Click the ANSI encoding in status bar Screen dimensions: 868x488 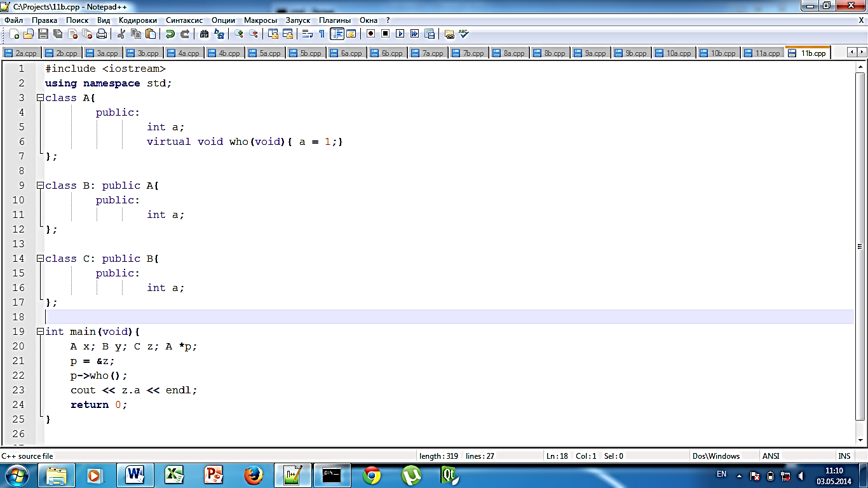pos(771,456)
